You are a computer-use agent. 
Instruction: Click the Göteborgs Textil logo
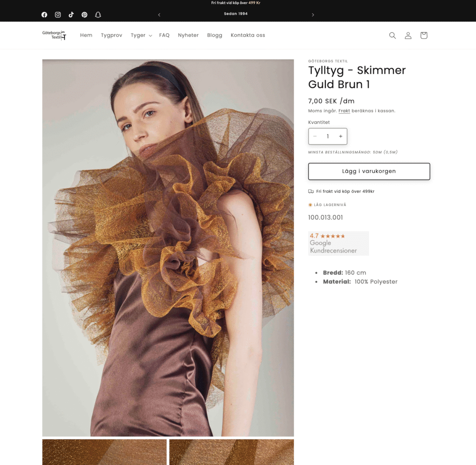(x=54, y=35)
